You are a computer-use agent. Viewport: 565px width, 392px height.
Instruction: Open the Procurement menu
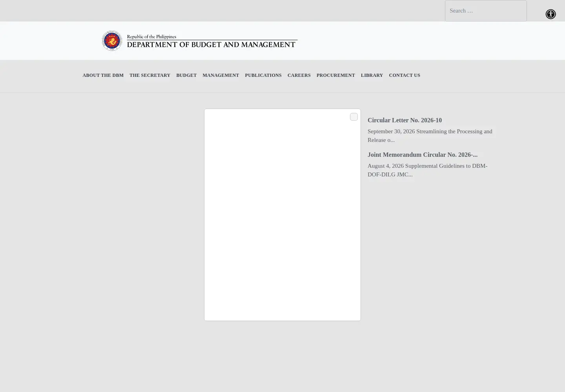click(335, 75)
